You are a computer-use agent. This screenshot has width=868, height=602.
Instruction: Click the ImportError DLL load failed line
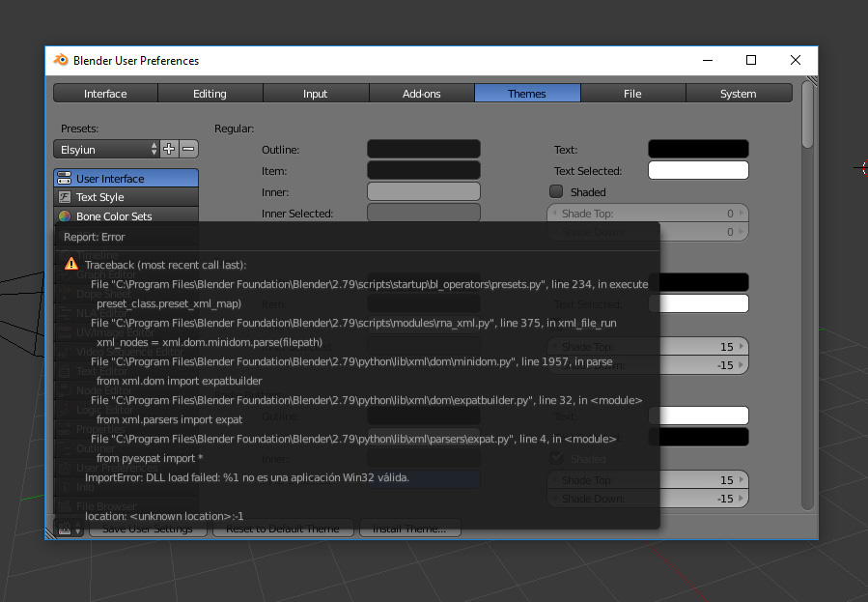[247, 477]
